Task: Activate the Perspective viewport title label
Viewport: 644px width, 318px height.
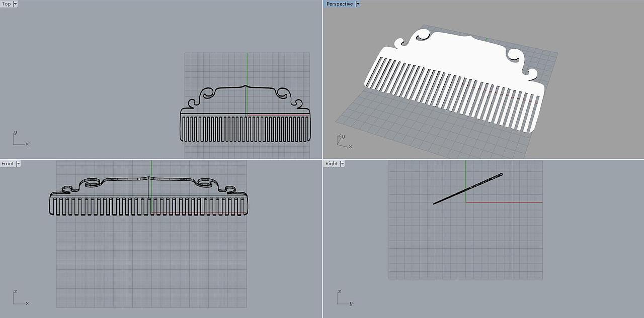Action: pos(340,4)
